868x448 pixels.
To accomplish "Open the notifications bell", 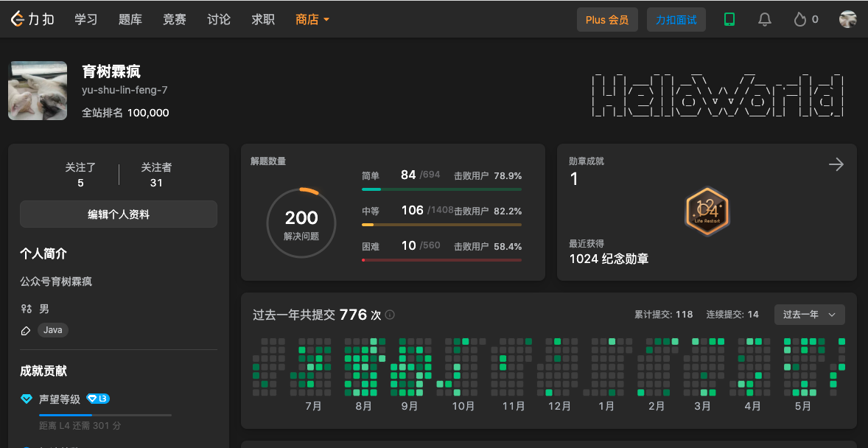I will (x=765, y=19).
